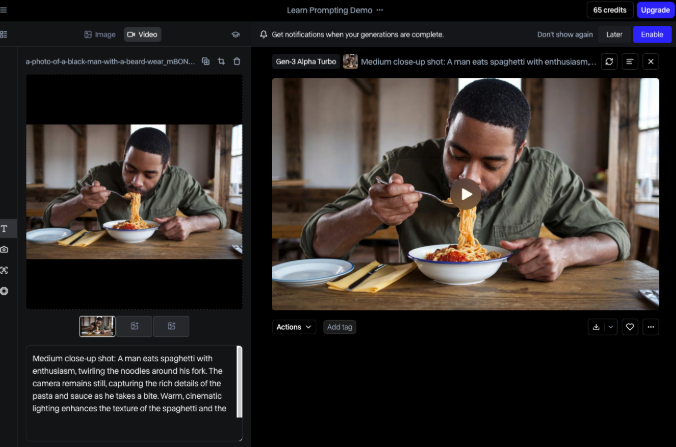The height and width of the screenshot is (447, 676).
Task: Show prompt details via the lines icon
Action: 630,61
